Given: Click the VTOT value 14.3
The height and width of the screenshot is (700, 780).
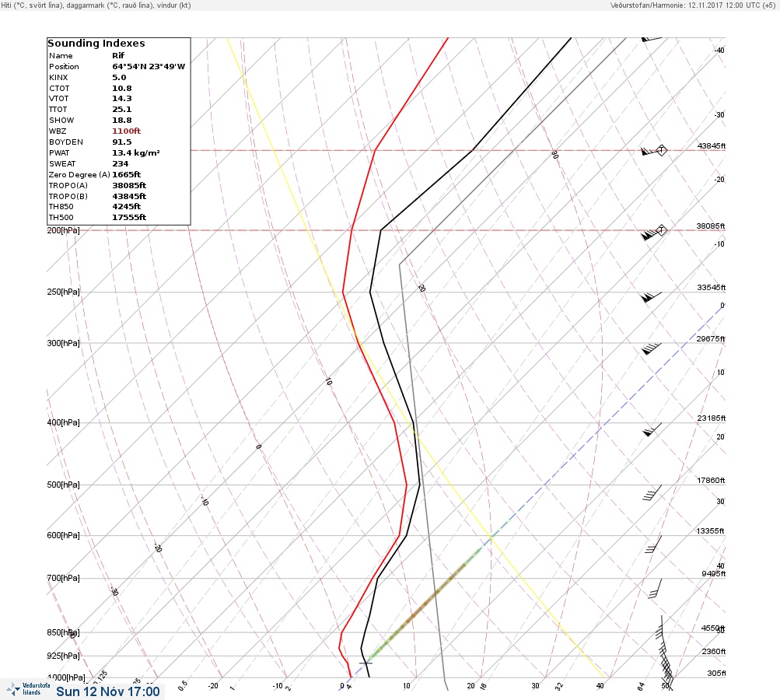Looking at the screenshot, I should click(122, 99).
